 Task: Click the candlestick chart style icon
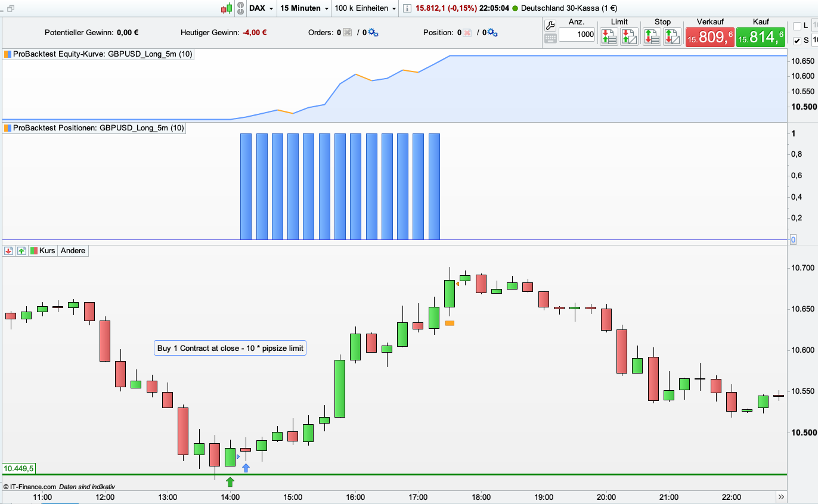coord(226,8)
